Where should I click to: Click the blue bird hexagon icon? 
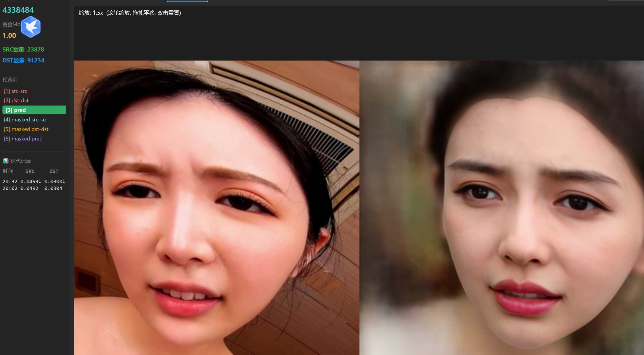point(31,27)
